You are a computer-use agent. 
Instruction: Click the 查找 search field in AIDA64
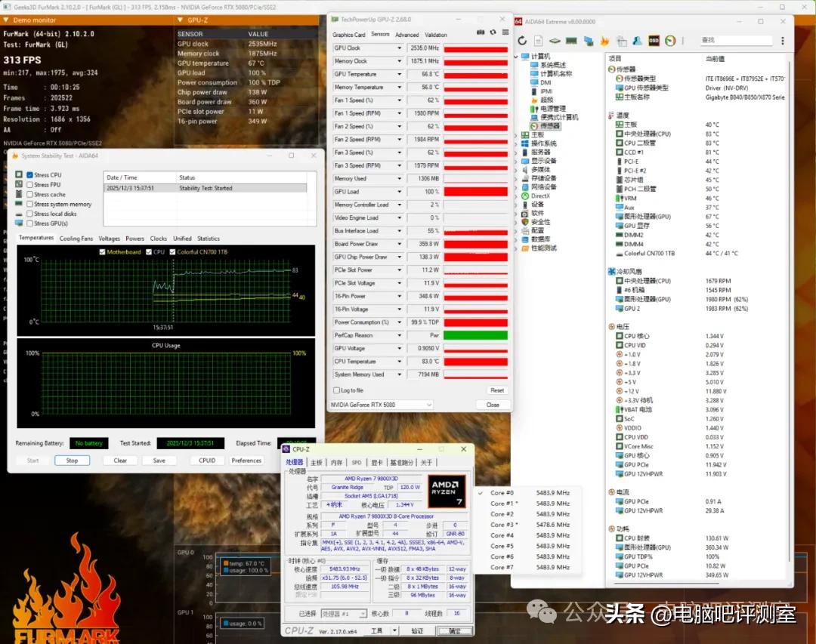(x=737, y=41)
